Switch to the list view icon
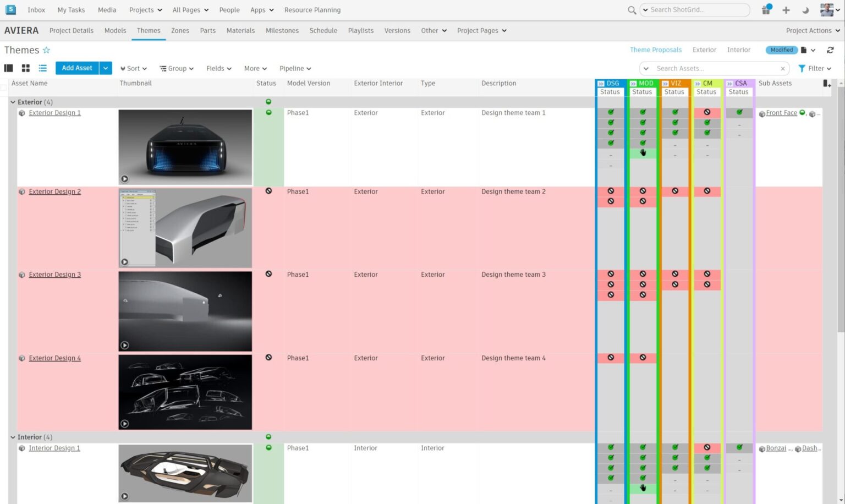The height and width of the screenshot is (504, 845). click(x=42, y=68)
